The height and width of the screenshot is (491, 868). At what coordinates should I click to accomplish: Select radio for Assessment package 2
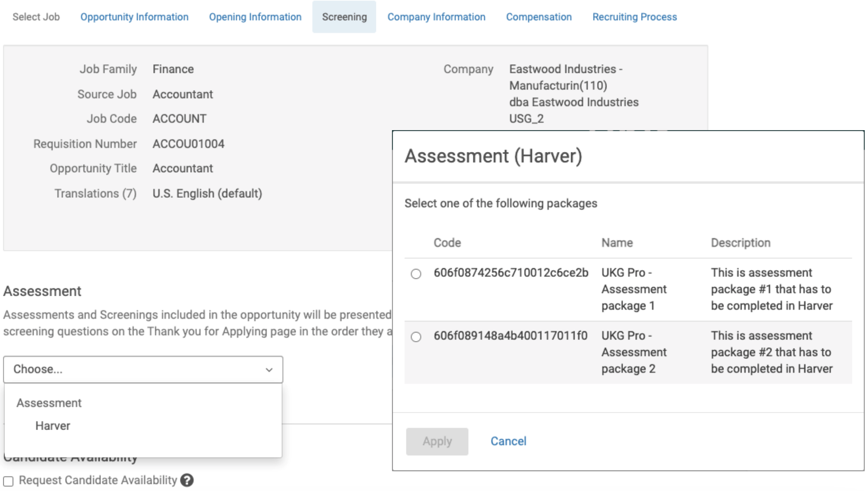tap(416, 337)
